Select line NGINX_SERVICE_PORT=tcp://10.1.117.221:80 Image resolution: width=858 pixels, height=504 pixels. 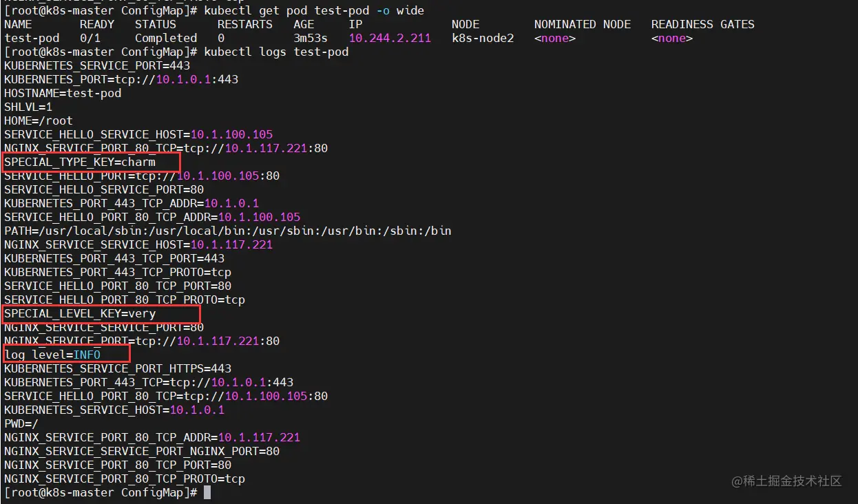coord(142,341)
